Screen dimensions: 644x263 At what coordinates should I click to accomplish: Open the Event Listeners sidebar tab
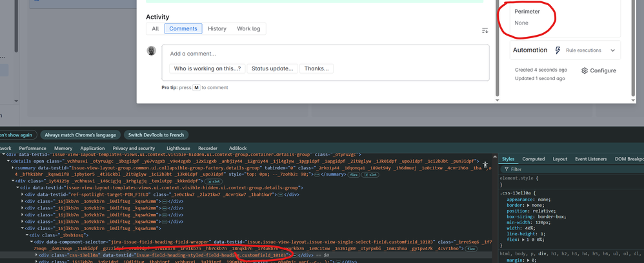[590, 159]
